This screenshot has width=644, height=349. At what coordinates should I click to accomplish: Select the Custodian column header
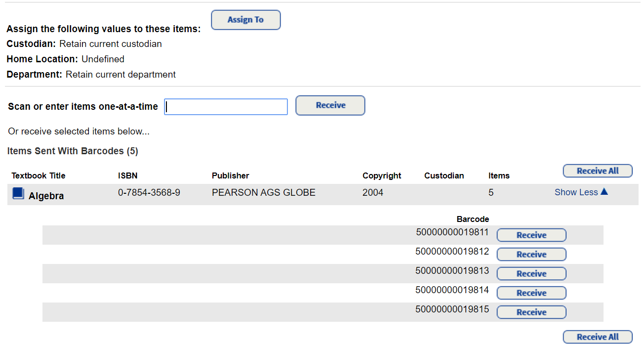click(444, 175)
